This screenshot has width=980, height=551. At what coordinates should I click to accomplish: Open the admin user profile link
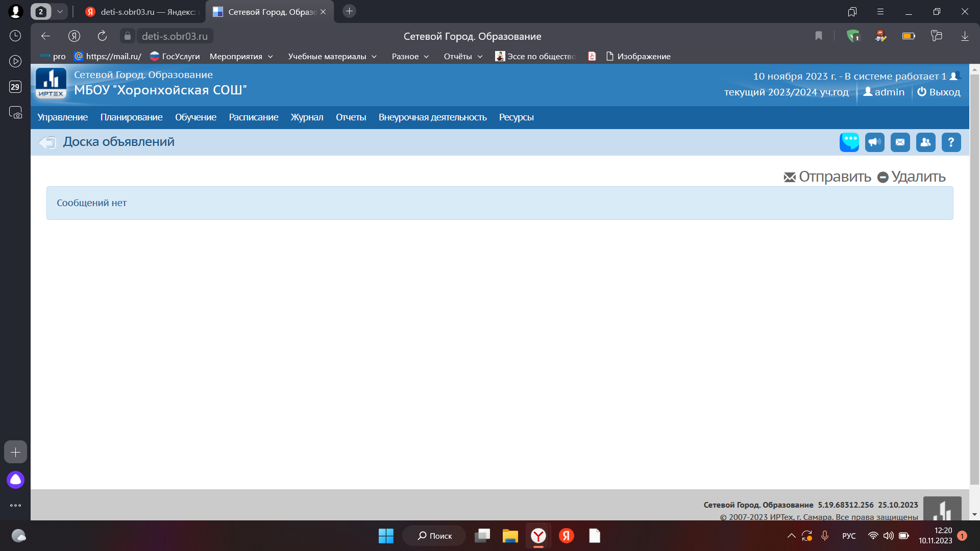(884, 92)
